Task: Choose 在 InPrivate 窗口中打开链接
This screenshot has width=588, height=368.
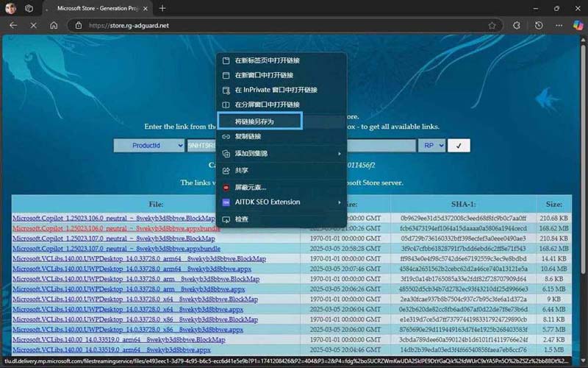Action: pyautogui.click(x=282, y=90)
